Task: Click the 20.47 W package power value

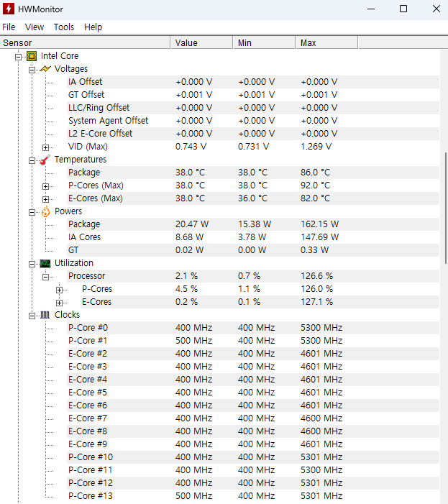Action: pos(192,224)
